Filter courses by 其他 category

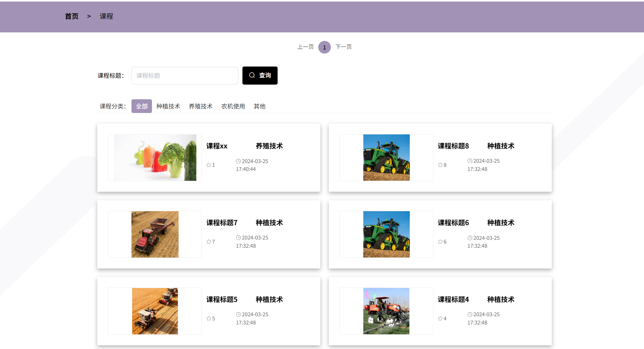point(260,106)
